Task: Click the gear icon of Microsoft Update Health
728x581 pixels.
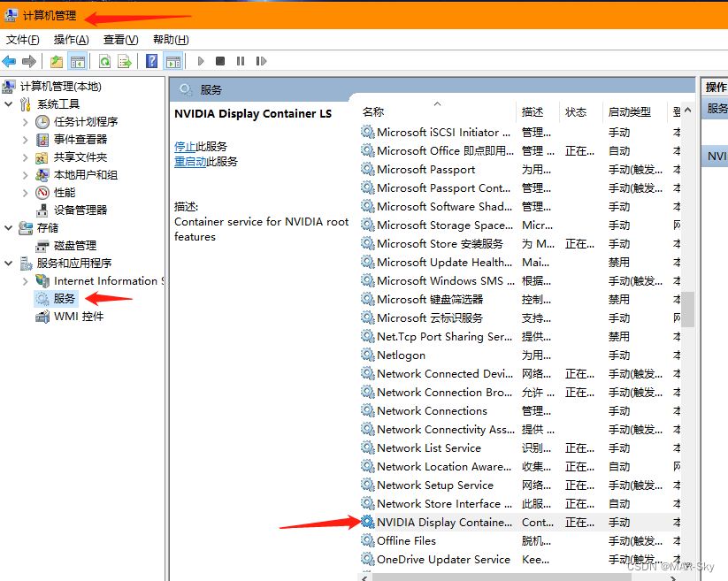Action: (x=367, y=262)
